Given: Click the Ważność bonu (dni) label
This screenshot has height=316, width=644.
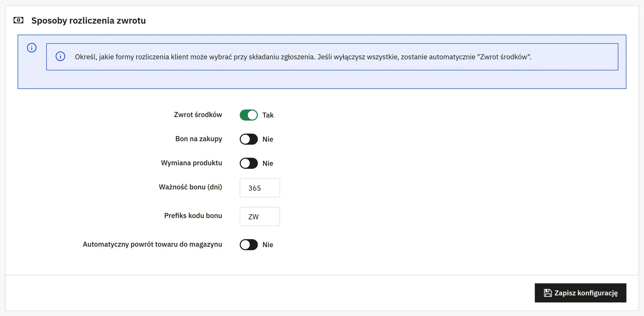Looking at the screenshot, I should (x=190, y=187).
